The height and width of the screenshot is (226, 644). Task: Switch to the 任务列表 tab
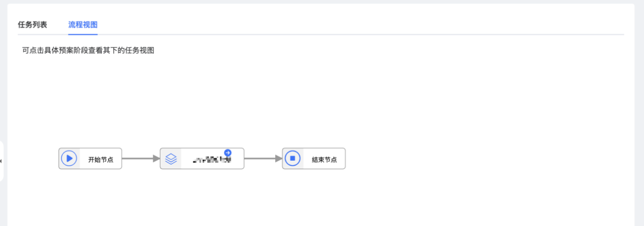32,25
